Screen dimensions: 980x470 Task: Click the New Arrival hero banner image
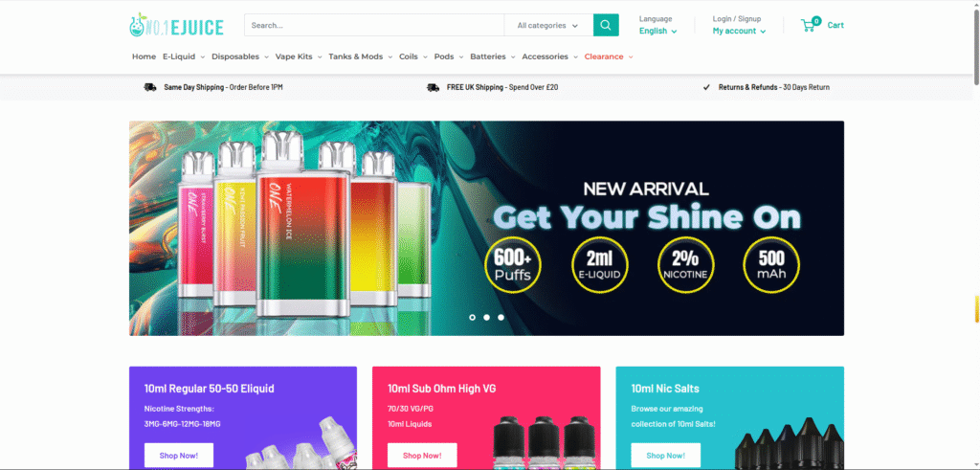click(486, 228)
